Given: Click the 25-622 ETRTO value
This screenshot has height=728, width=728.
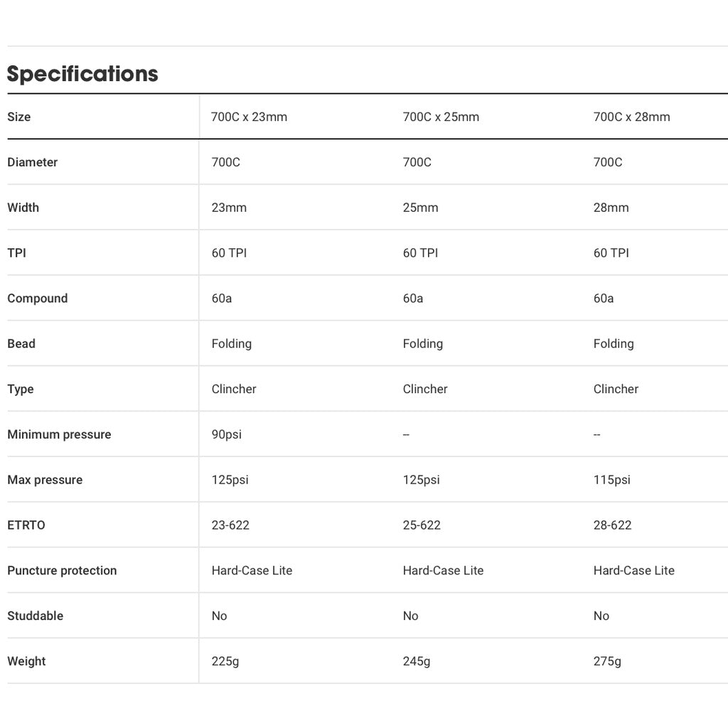Looking at the screenshot, I should point(422,525).
